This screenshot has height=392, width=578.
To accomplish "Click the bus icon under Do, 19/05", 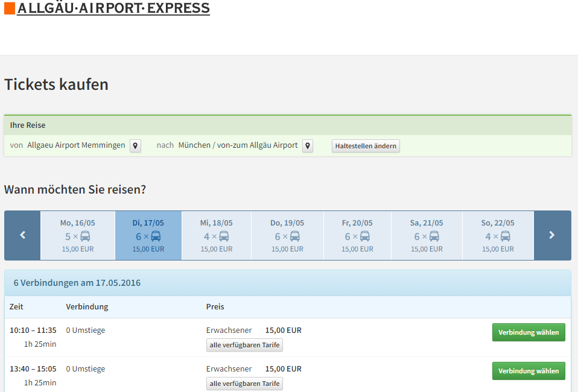I will 295,236.
